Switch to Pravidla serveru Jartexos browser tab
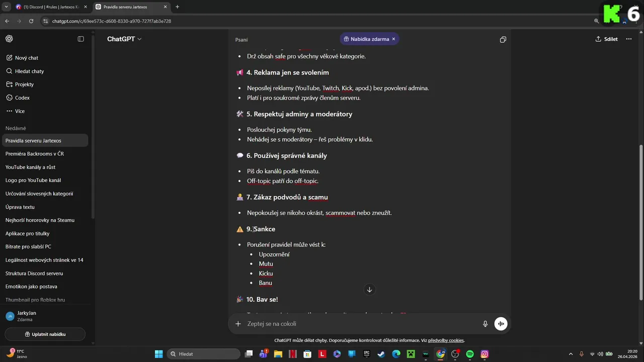 (x=131, y=7)
